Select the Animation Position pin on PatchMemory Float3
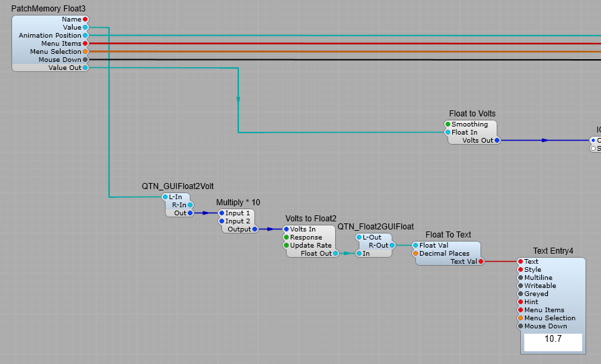Viewport: 601px width, 364px height. click(85, 36)
